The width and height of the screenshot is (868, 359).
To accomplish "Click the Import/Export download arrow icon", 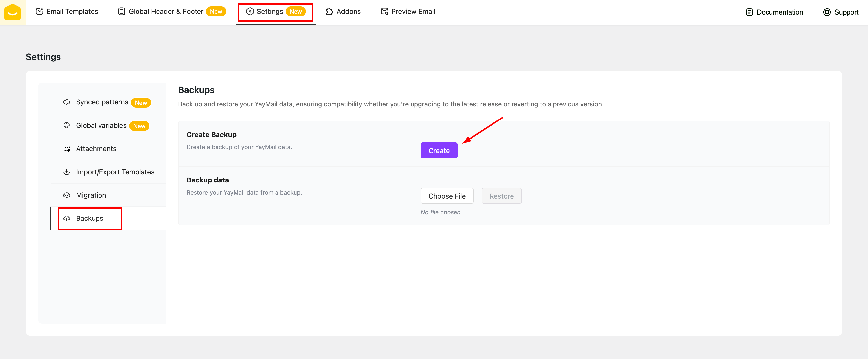I will pyautogui.click(x=67, y=172).
